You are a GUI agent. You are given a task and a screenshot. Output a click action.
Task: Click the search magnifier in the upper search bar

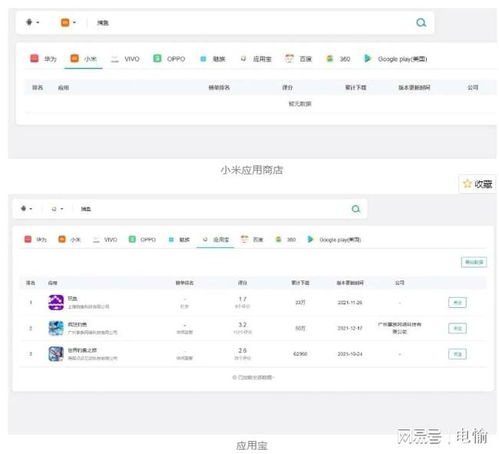[421, 23]
